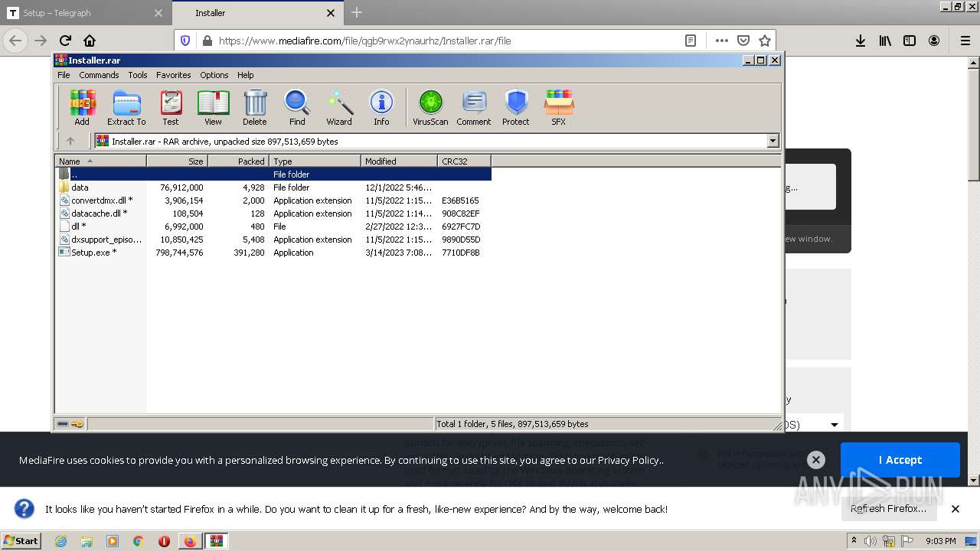Sort by the Name column header

[x=100, y=161]
